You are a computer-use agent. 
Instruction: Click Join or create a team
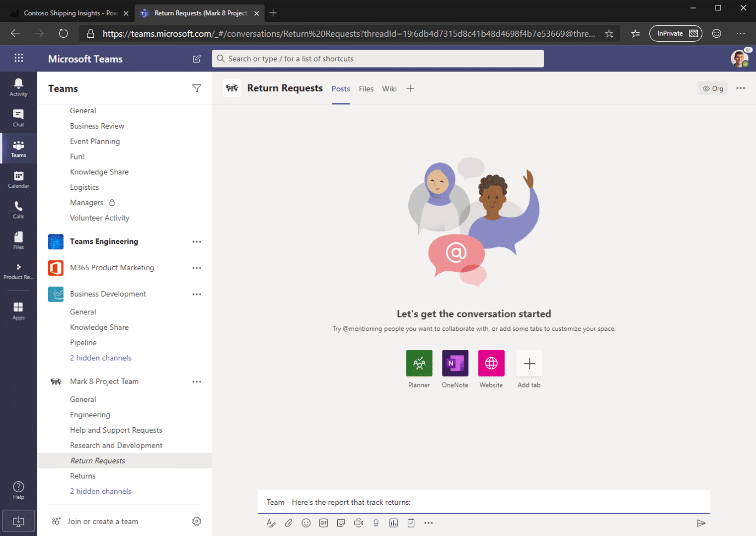click(103, 522)
